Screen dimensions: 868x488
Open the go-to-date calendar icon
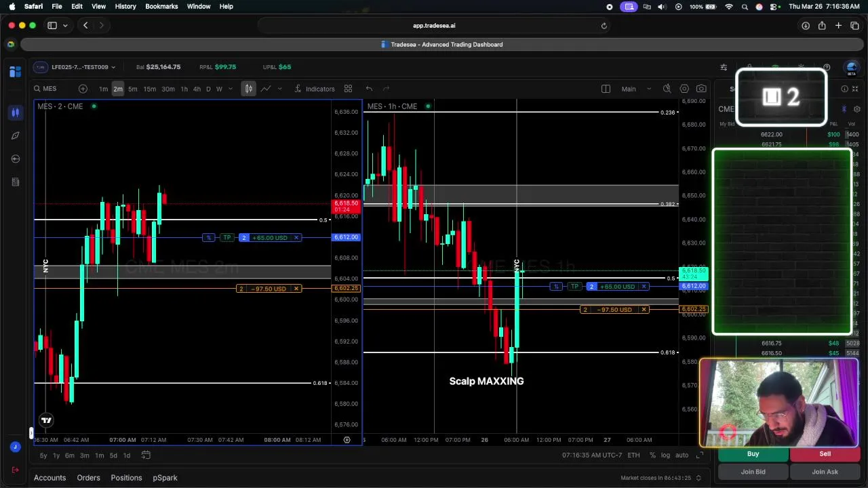pyautogui.click(x=145, y=455)
